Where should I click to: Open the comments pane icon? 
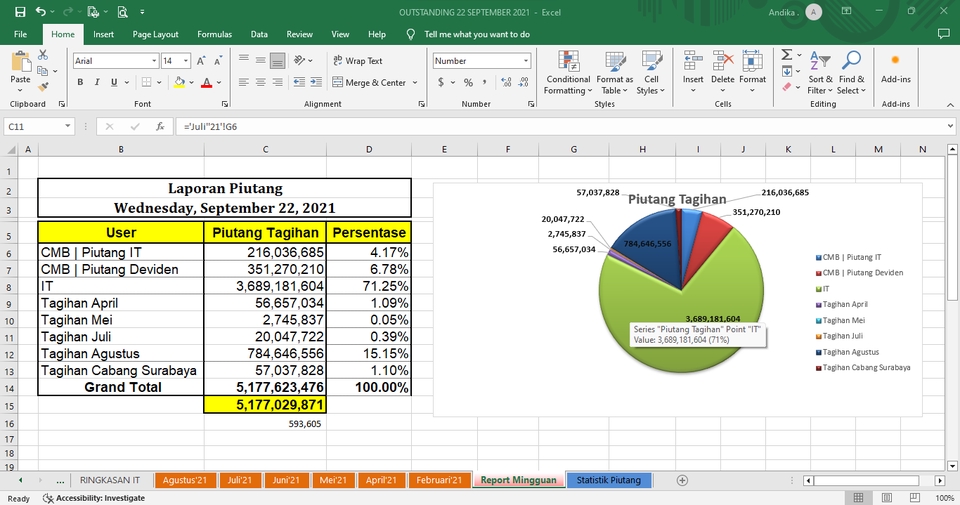pyautogui.click(x=943, y=34)
